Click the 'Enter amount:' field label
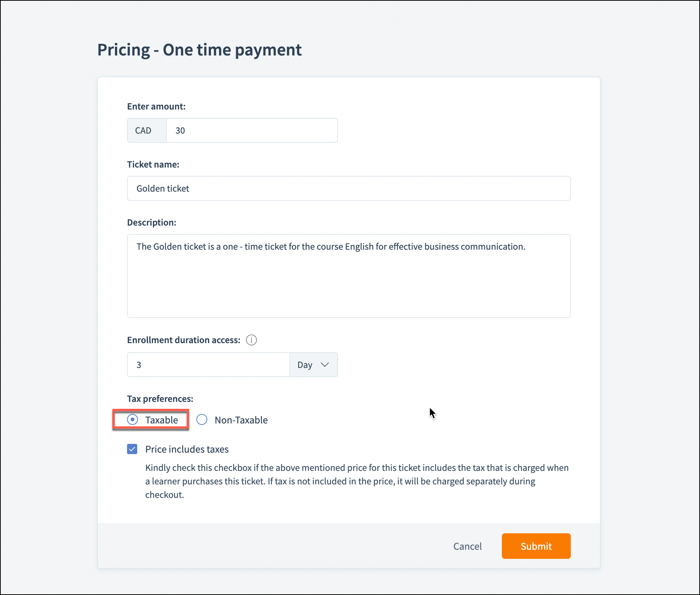Viewport: 700px width, 595px height. [x=156, y=106]
